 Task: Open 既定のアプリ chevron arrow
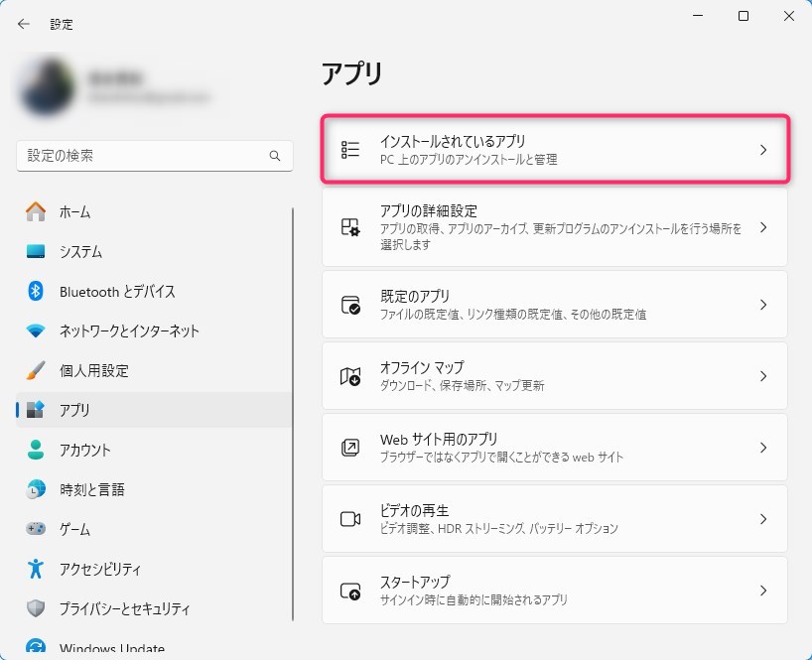tap(762, 305)
